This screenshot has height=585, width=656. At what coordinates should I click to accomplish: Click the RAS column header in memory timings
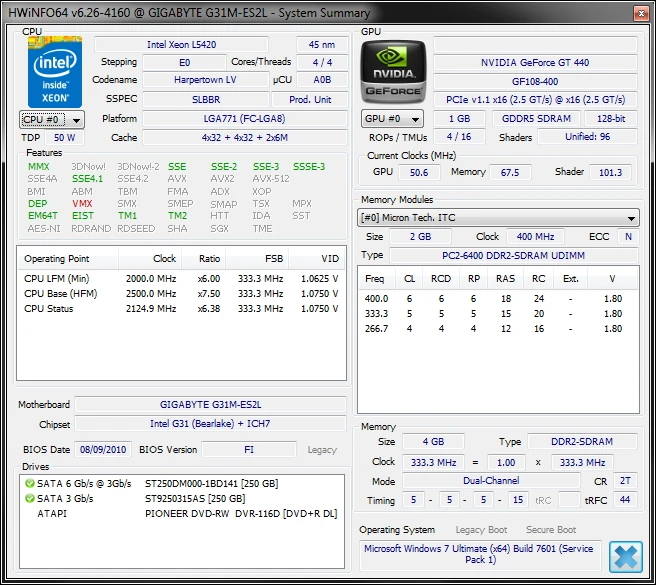pos(505,279)
